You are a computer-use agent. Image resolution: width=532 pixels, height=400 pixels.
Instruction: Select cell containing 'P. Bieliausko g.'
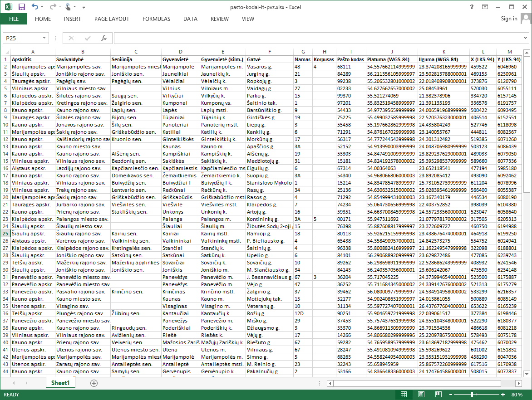(x=269, y=241)
